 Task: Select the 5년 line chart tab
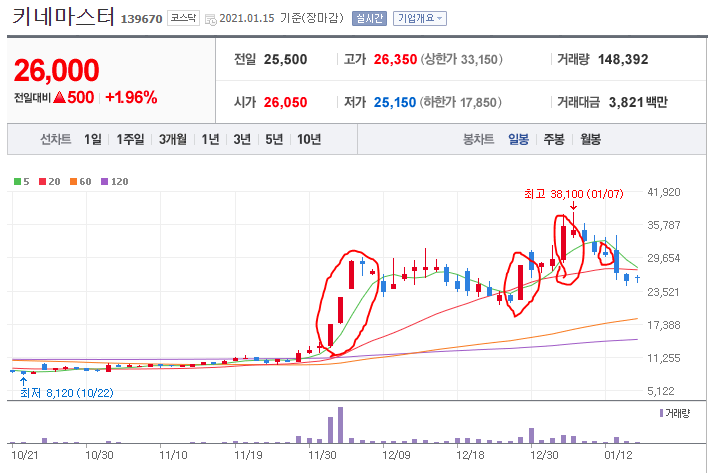pyautogui.click(x=274, y=139)
